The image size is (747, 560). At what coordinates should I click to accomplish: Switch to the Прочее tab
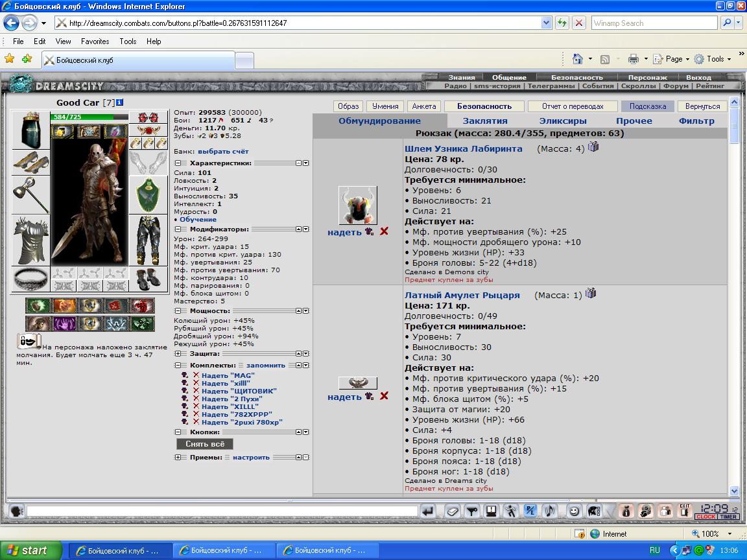pos(634,121)
